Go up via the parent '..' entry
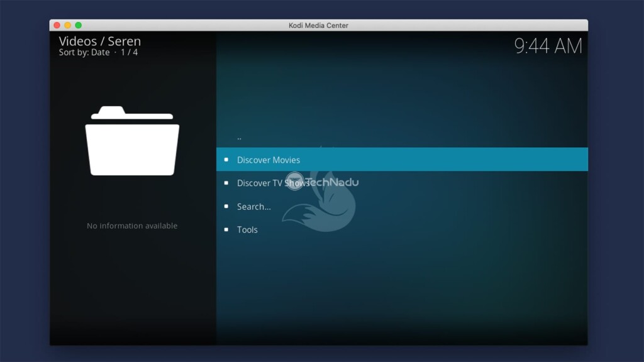 tap(402, 136)
